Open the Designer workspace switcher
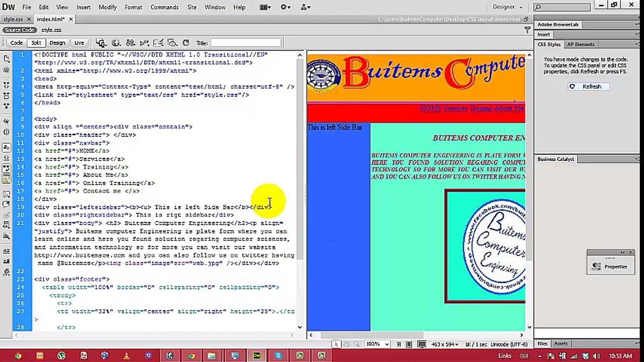This screenshot has width=644, height=362. pyautogui.click(x=507, y=7)
